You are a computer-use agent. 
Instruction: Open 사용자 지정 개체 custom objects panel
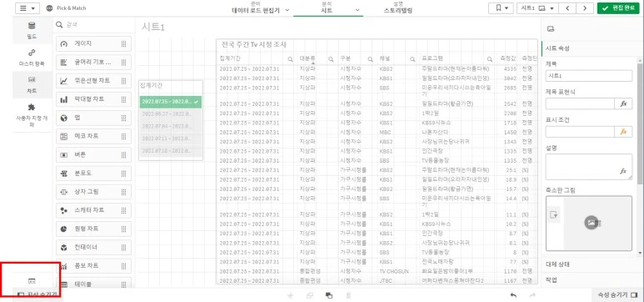(32, 115)
